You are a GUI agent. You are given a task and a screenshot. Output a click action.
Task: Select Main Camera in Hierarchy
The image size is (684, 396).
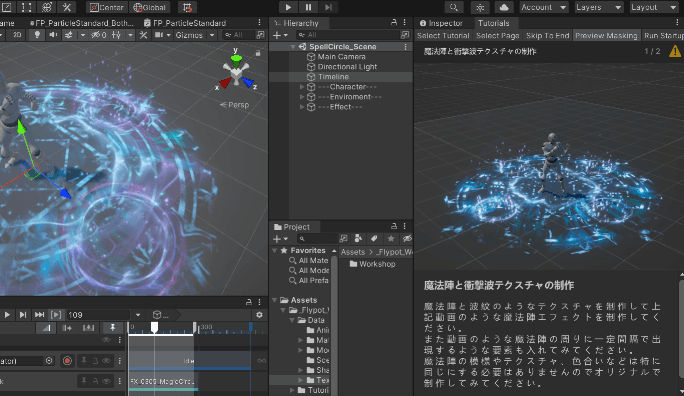(x=341, y=57)
